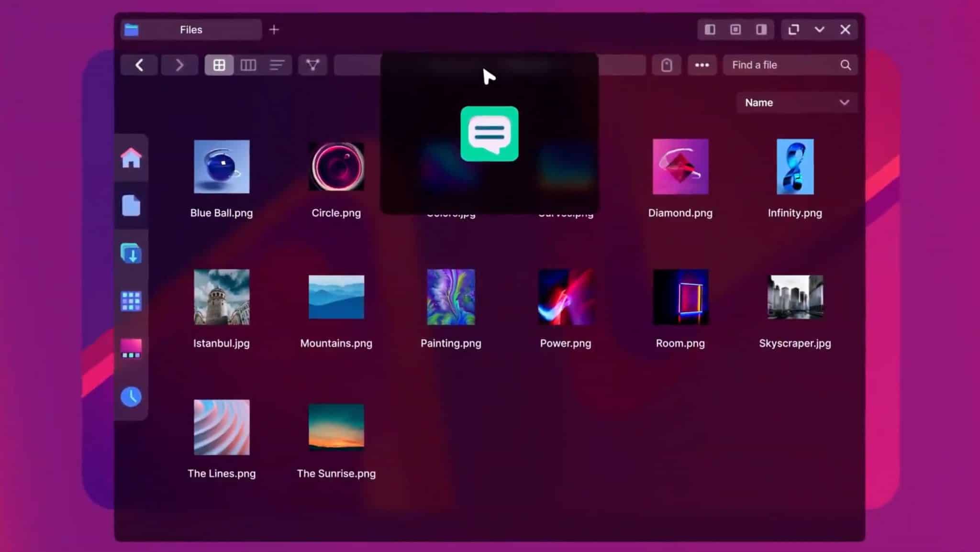This screenshot has height=552, width=980.
Task: Open the apps grid icon in the sidebar
Action: pos(131,301)
